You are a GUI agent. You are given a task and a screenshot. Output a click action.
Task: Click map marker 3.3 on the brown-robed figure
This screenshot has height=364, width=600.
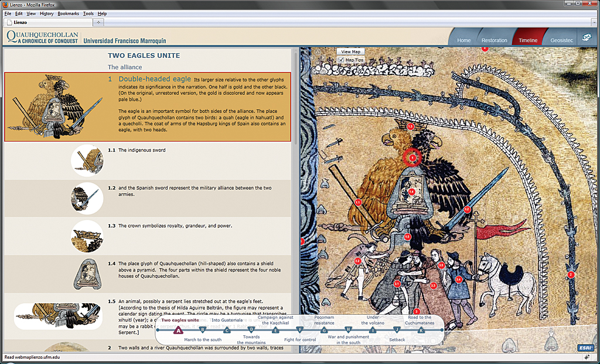point(433,286)
